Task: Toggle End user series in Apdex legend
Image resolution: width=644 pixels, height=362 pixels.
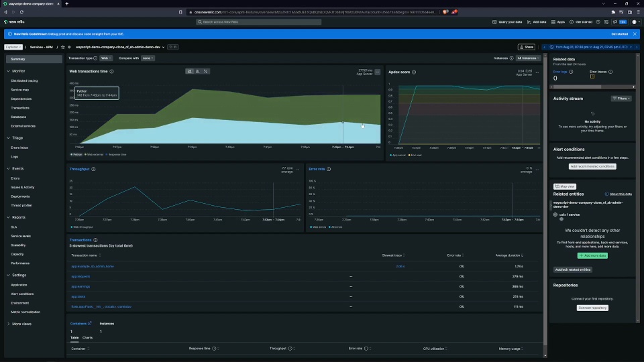Action: click(x=415, y=155)
